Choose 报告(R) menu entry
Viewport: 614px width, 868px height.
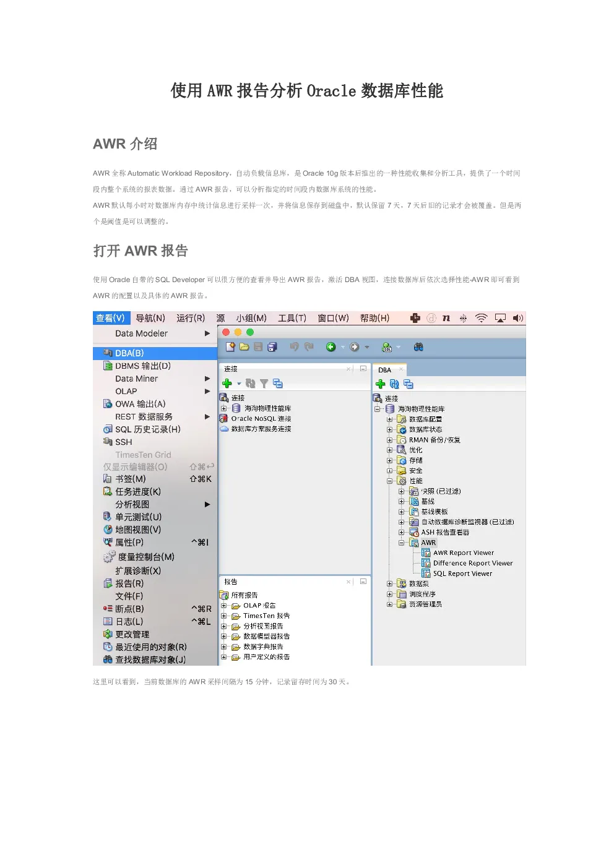click(x=155, y=583)
